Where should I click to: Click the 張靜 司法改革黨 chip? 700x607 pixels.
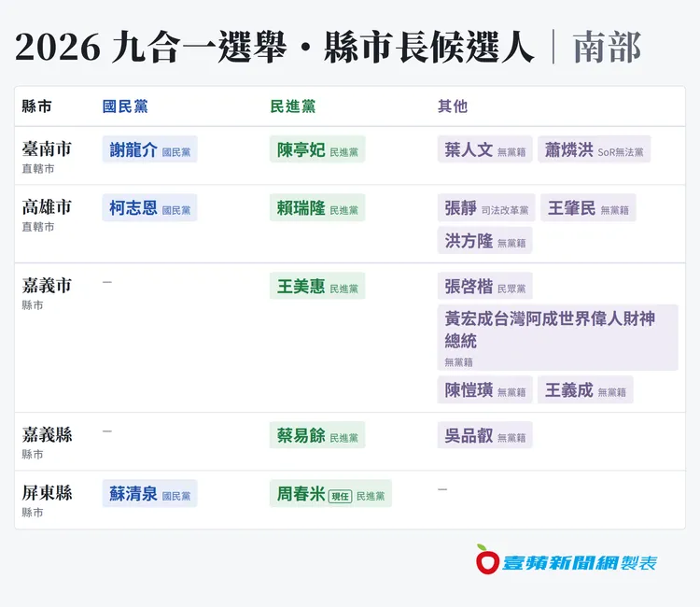pyautogui.click(x=486, y=207)
